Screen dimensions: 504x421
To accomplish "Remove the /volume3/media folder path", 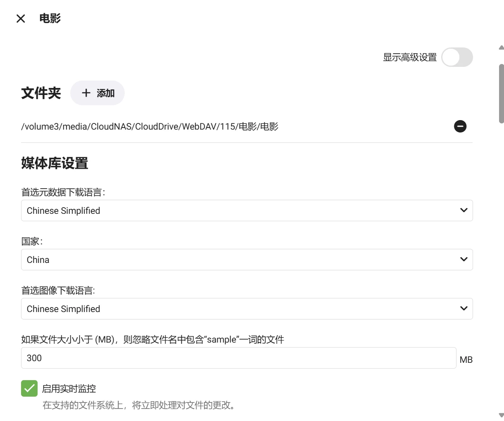I will (x=460, y=126).
